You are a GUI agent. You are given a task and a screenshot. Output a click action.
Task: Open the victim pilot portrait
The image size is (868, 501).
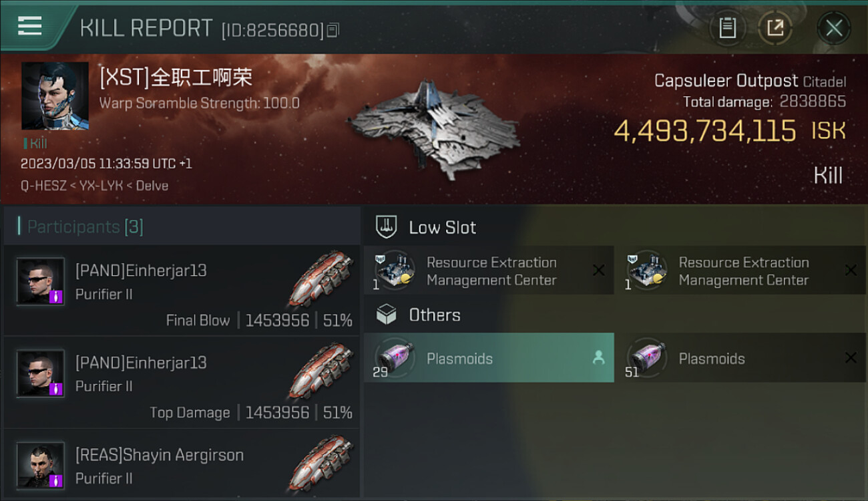pyautogui.click(x=55, y=96)
